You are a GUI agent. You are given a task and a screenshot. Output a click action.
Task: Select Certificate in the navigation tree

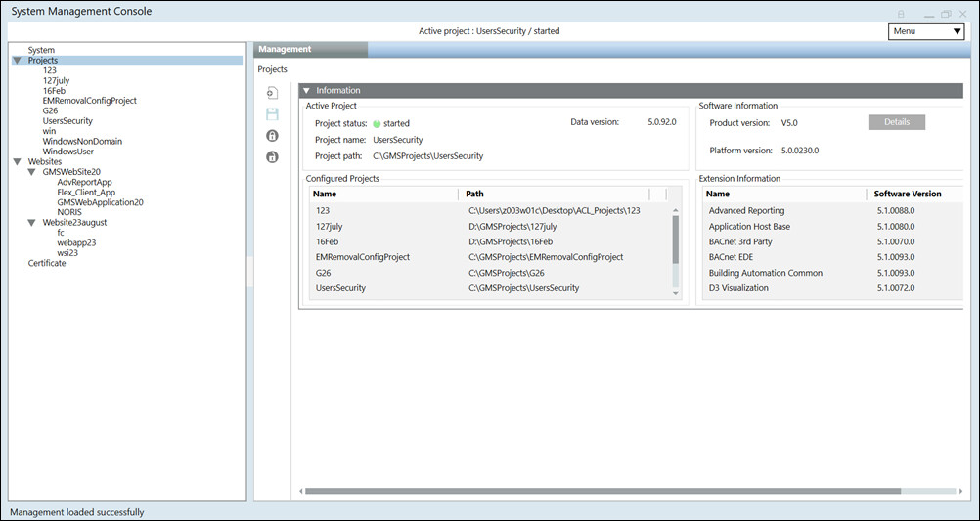pos(47,263)
